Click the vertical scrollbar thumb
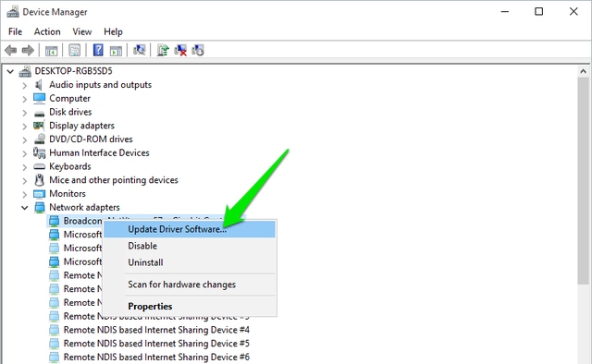The image size is (592, 364). tap(583, 181)
